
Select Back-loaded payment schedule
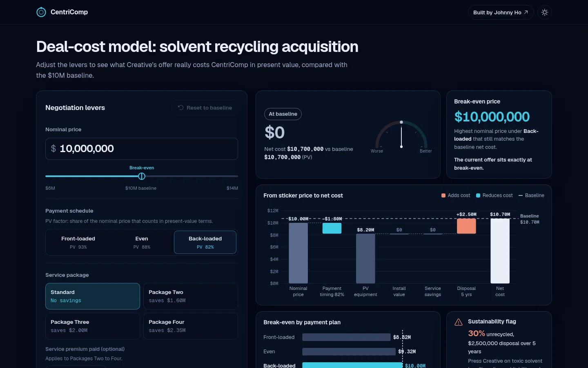[205, 242]
